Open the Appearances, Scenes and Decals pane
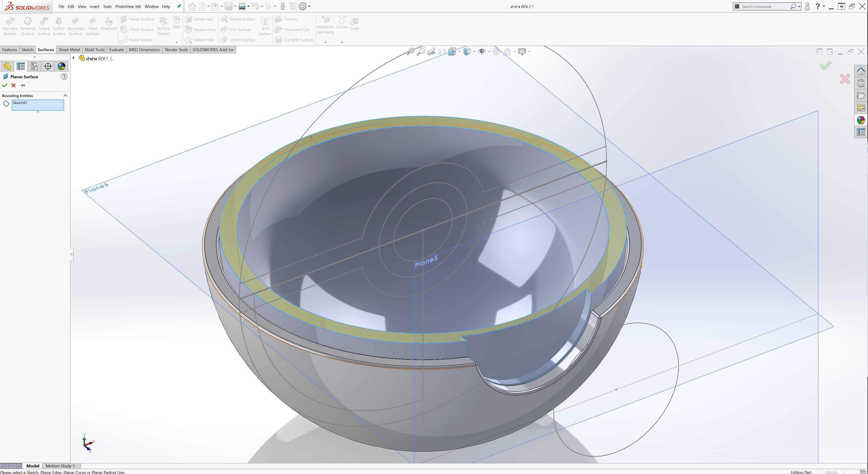868x474 pixels. tap(861, 120)
